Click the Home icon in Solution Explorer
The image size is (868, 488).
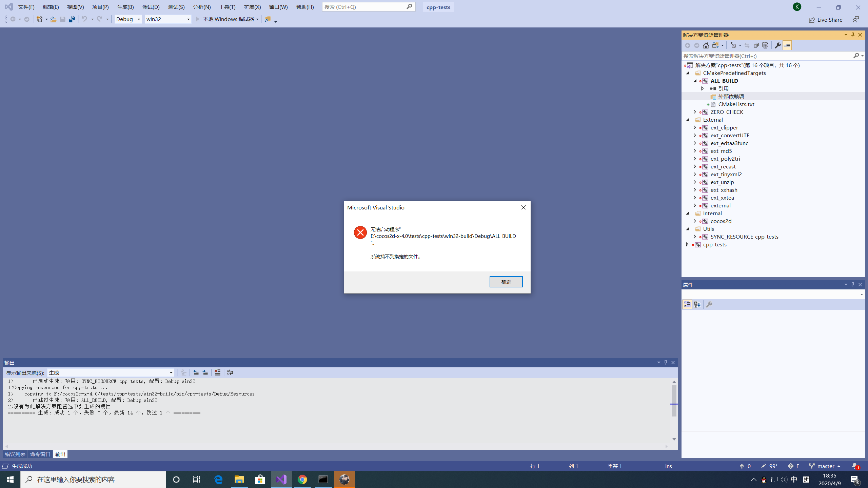pyautogui.click(x=706, y=45)
